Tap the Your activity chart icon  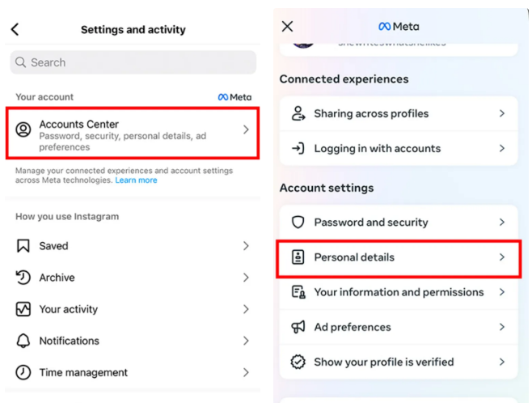pos(23,309)
